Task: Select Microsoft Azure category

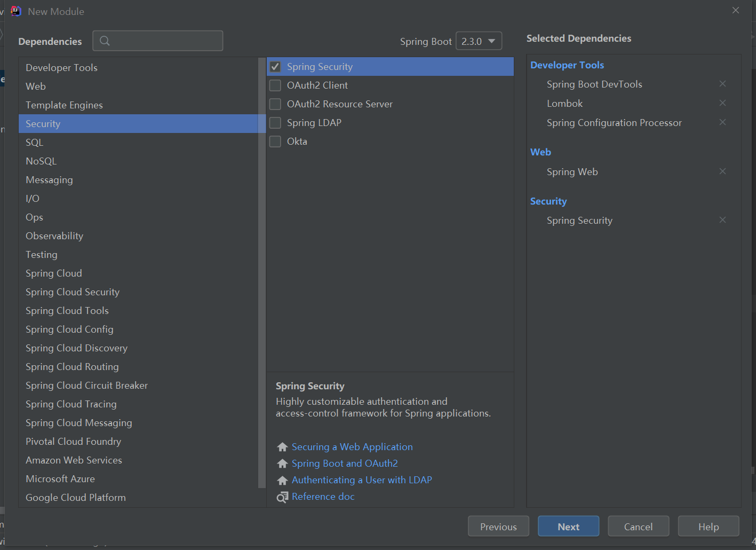Action: (138, 479)
